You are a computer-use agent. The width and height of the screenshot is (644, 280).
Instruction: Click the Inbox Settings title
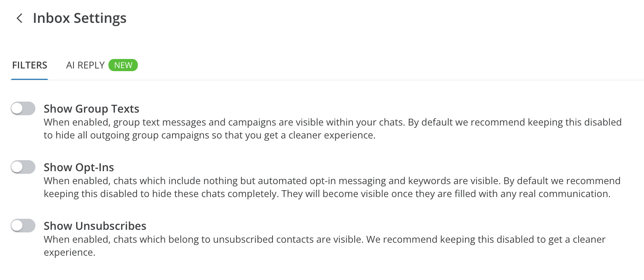(80, 18)
